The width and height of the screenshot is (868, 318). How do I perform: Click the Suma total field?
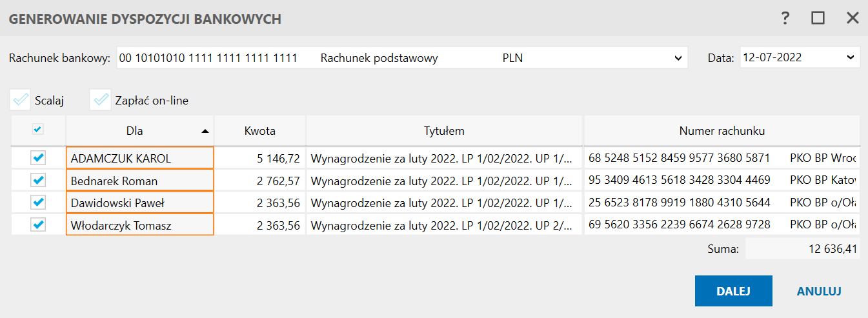(x=803, y=248)
